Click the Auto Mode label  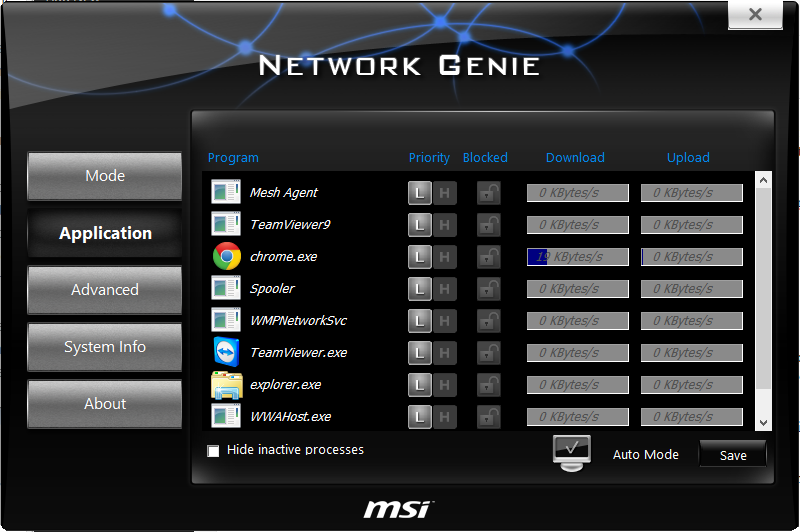point(645,454)
